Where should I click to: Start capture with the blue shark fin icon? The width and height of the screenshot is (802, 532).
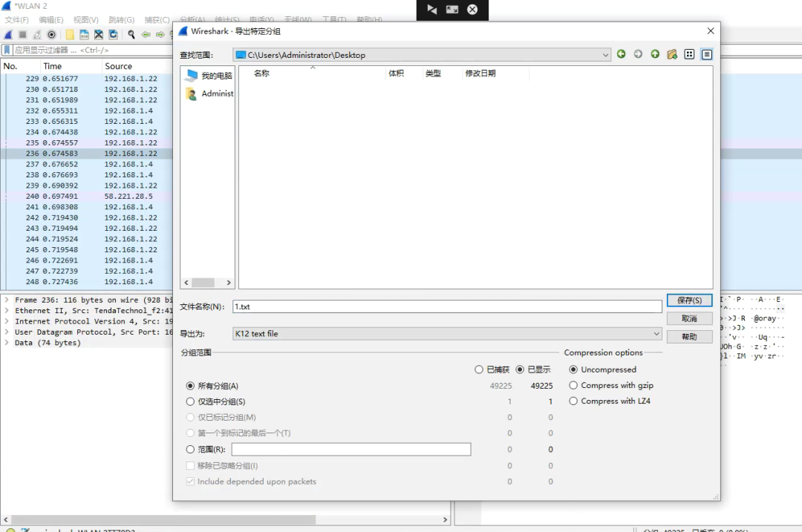pyautogui.click(x=8, y=35)
